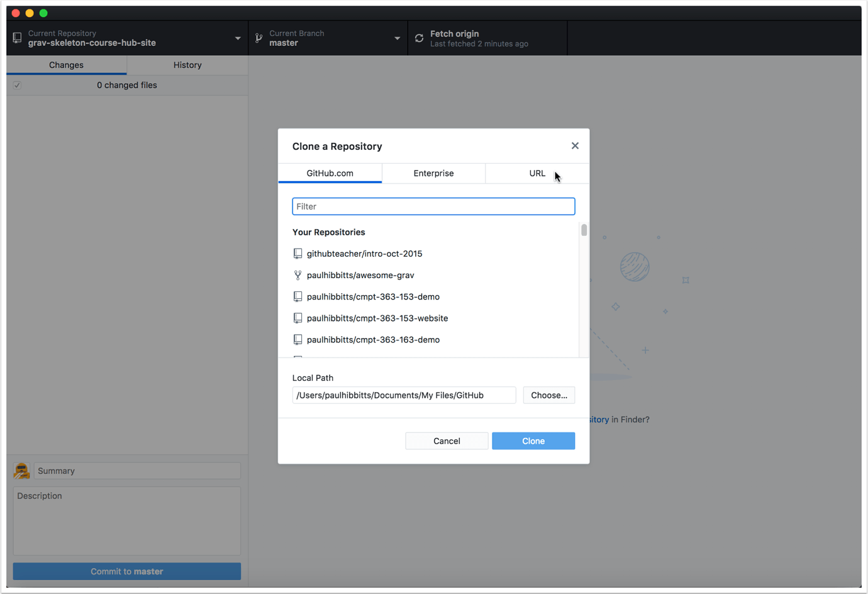
Task: Select the paulhibbitts/cmpt-363-153-website repository
Action: pyautogui.click(x=377, y=318)
